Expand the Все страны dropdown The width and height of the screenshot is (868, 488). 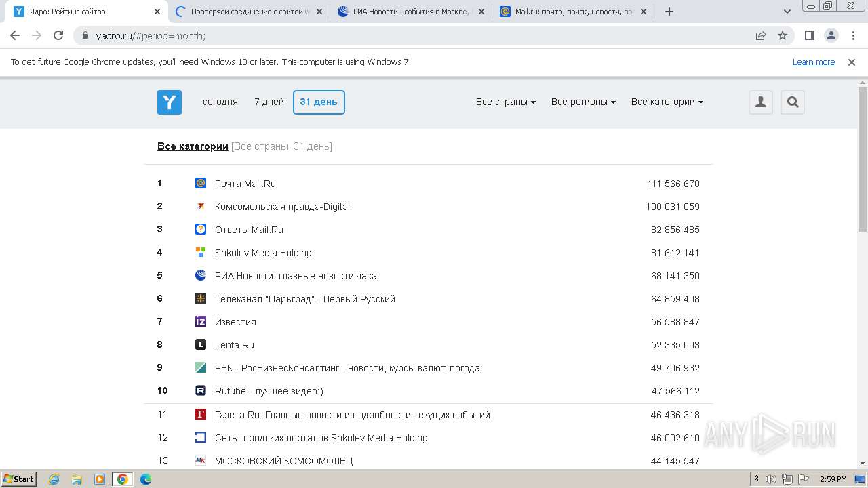tap(506, 102)
